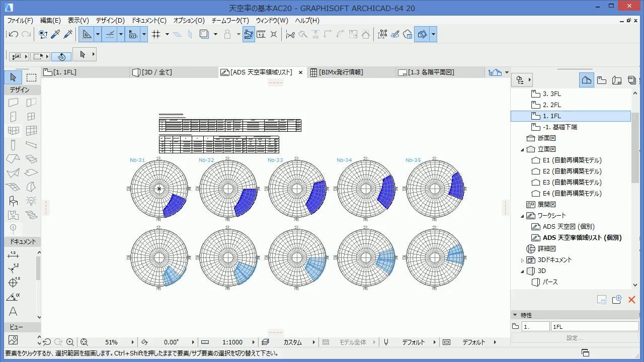
Task: Click the 設定... button
Action: (575, 338)
